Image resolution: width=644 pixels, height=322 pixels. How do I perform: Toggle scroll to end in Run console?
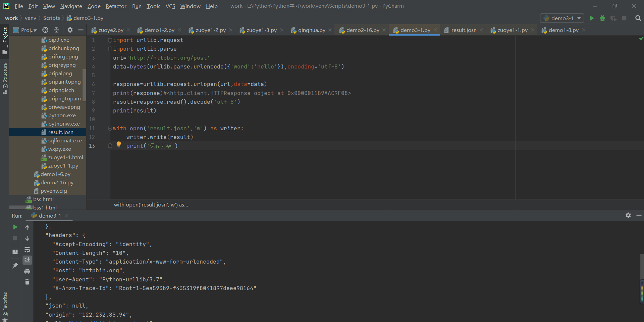click(x=27, y=260)
